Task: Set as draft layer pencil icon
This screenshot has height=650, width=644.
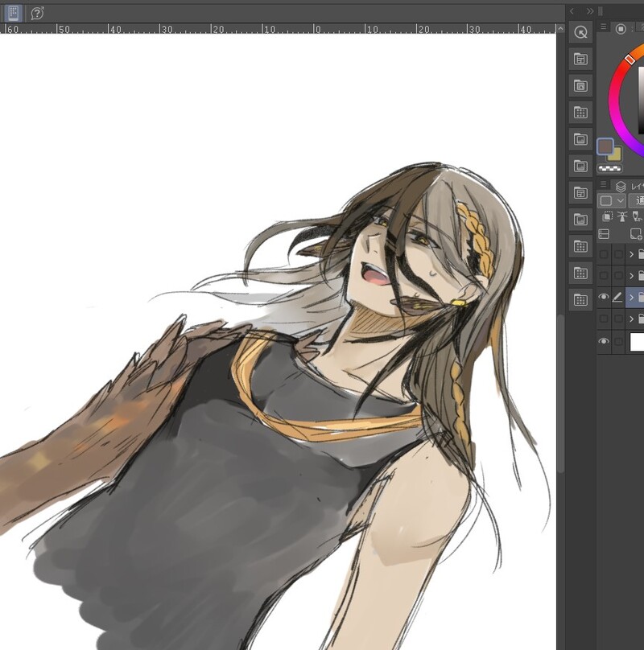Action: 636,216
